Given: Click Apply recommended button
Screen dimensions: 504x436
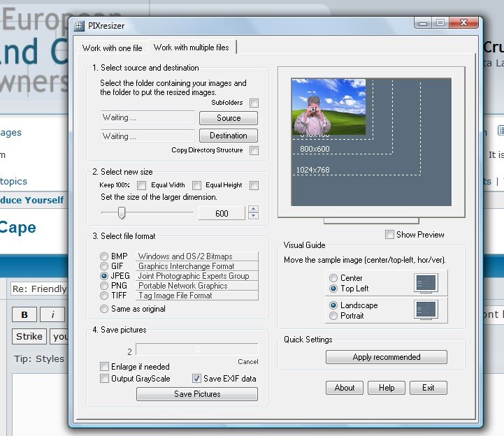Looking at the screenshot, I should [387, 357].
